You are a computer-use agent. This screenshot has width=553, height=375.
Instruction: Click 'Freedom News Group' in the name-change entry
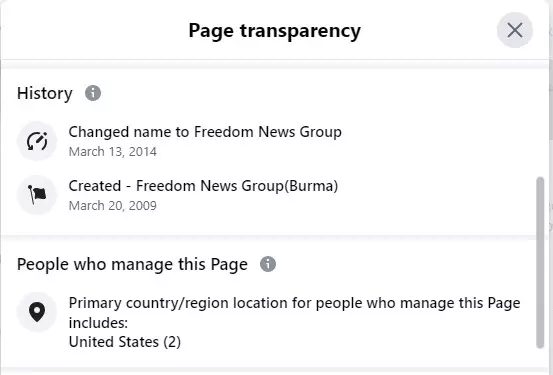(268, 132)
